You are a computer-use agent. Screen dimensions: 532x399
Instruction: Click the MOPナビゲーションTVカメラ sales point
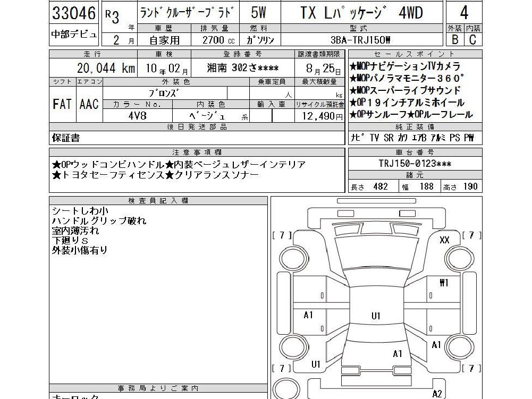(x=404, y=66)
